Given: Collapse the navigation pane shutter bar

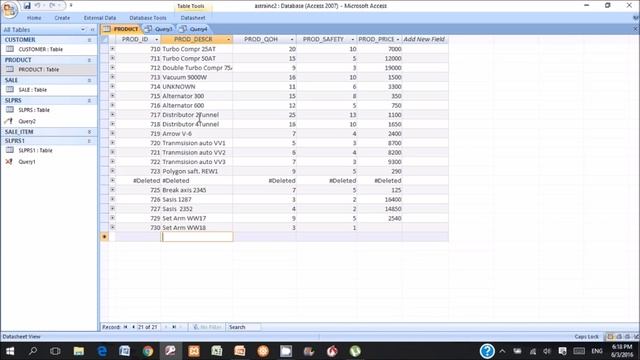Looking at the screenshot, I should point(93,30).
